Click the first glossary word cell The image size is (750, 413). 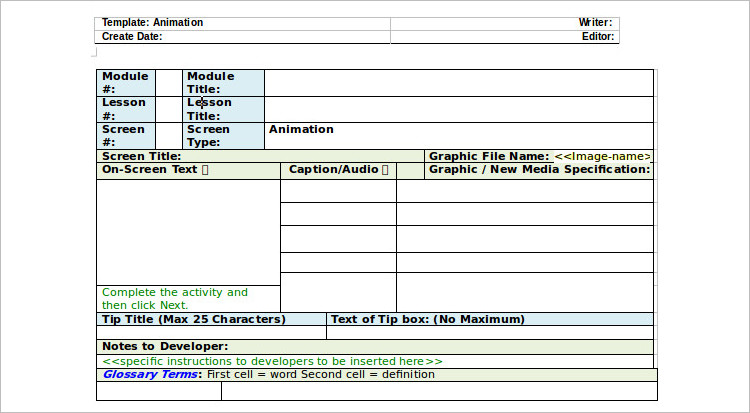(158, 391)
